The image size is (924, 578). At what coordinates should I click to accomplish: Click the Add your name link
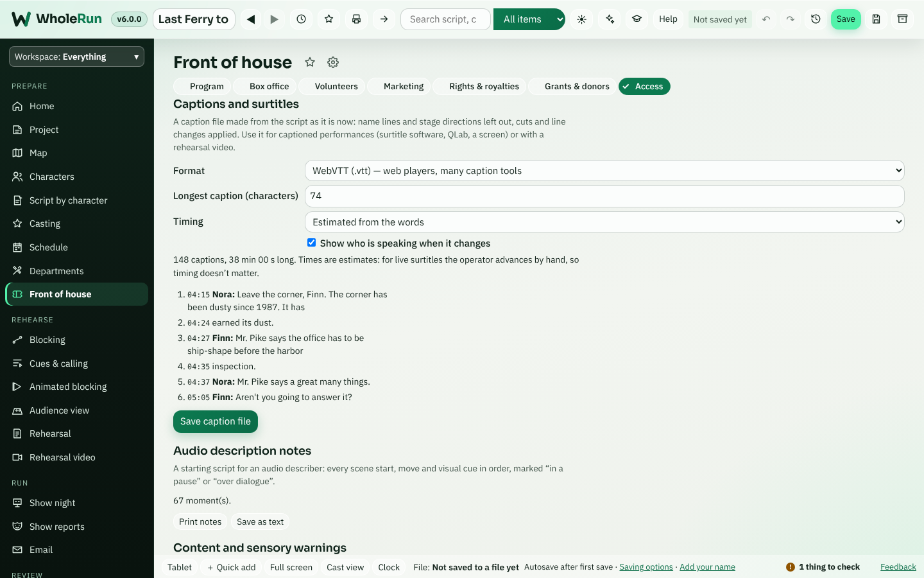click(707, 567)
